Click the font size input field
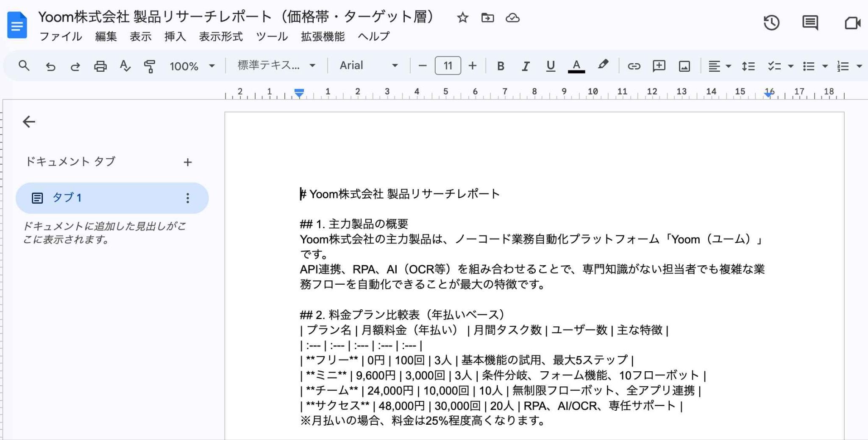Screen dimensions: 868x440 (448, 66)
